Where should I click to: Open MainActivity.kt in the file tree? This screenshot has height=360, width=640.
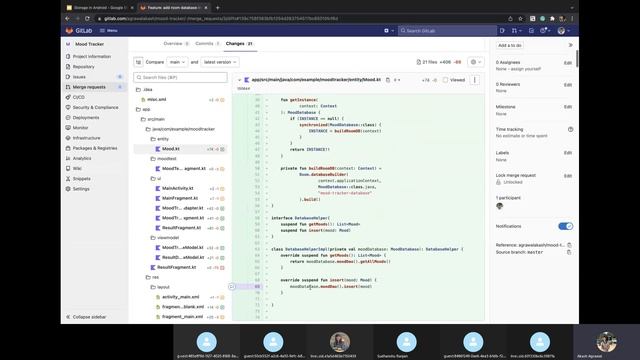coord(177,189)
